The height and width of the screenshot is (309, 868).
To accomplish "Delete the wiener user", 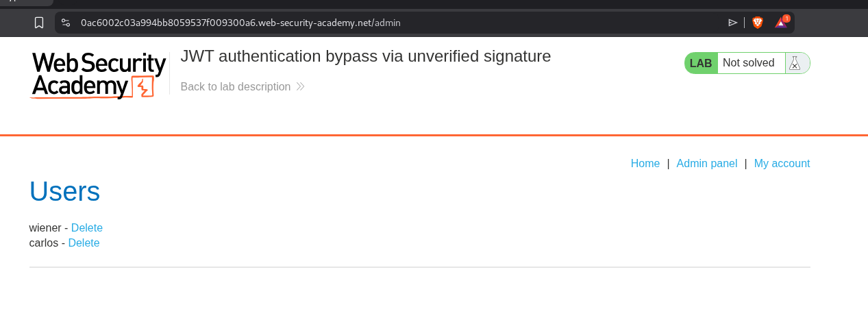I will click(87, 228).
